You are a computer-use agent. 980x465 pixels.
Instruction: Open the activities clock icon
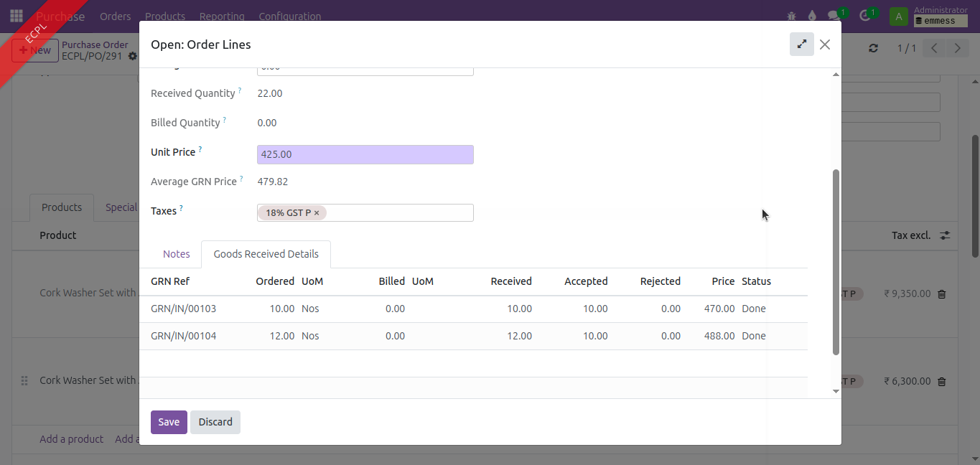[x=864, y=16]
